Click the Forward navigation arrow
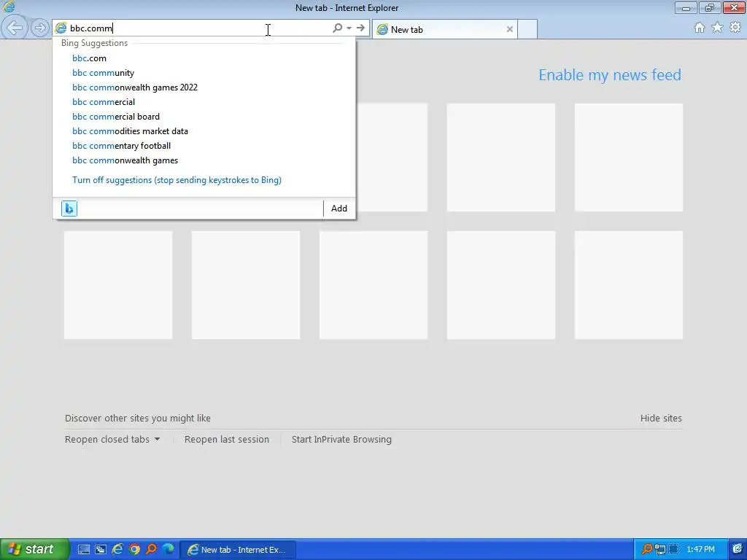747x560 pixels. point(40,28)
